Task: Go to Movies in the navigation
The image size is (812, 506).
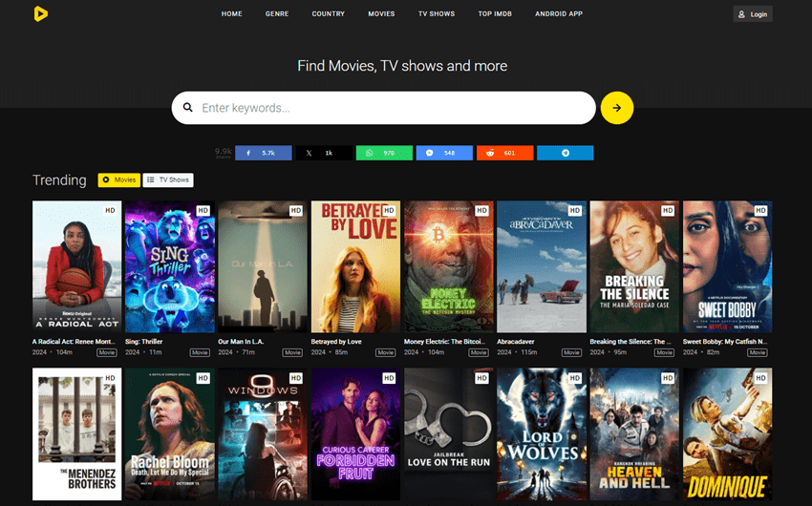Action: pyautogui.click(x=381, y=14)
